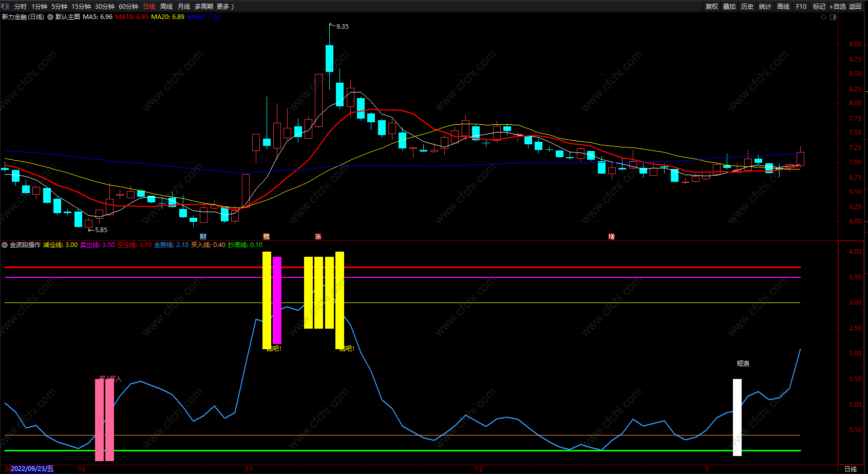The width and height of the screenshot is (868, 474).
Task: Toggle the right side panel icon
Action: (833, 17)
